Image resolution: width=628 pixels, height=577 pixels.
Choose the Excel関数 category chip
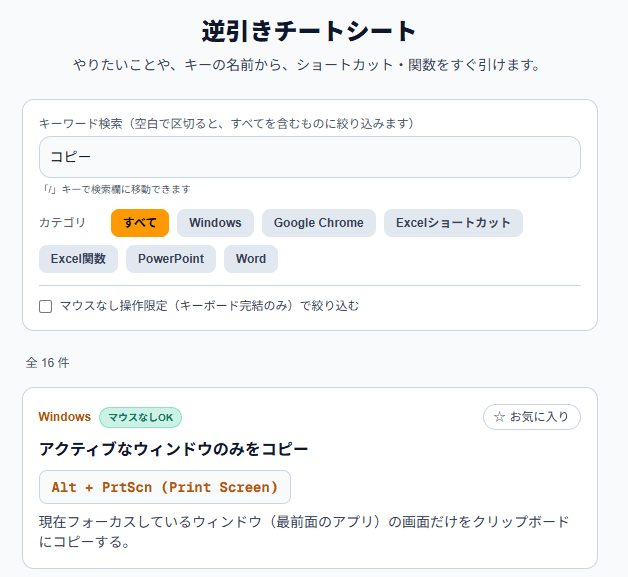78,259
